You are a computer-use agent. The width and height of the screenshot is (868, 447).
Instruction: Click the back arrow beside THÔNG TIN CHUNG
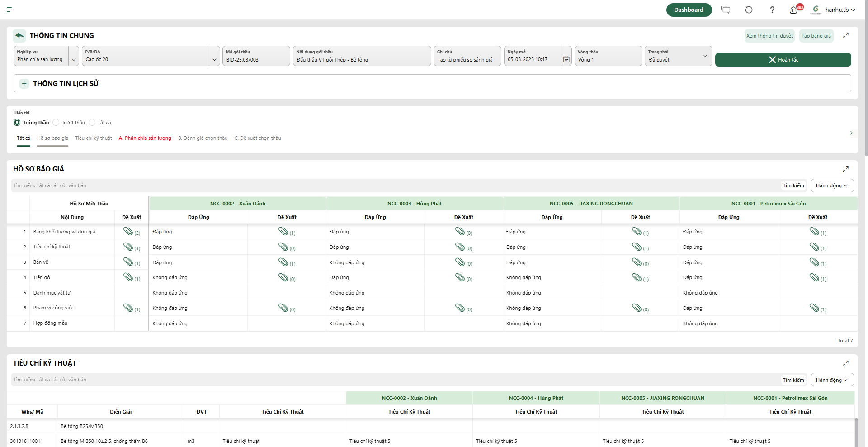click(x=19, y=35)
